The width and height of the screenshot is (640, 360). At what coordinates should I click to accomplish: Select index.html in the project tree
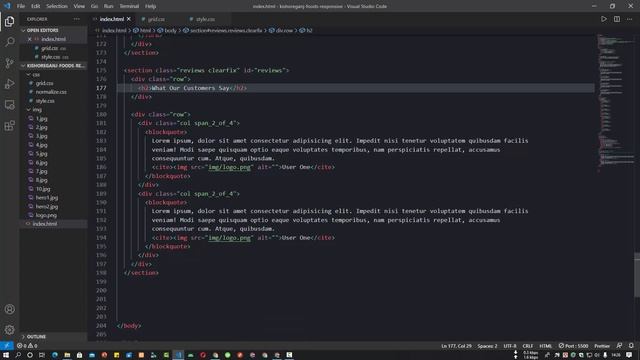pos(53,224)
